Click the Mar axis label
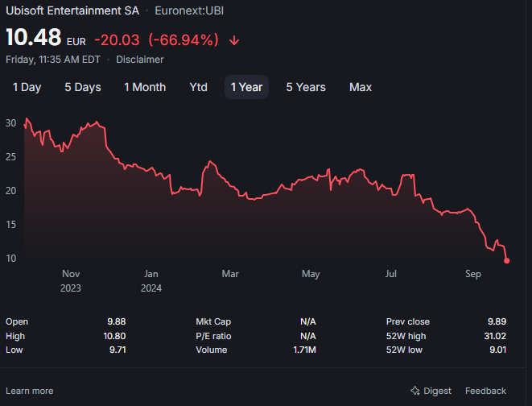This screenshot has height=406, width=532. pos(230,274)
